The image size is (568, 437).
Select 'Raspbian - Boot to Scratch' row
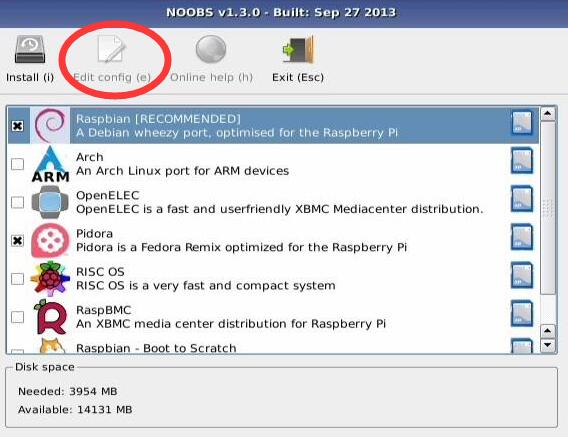point(273,346)
